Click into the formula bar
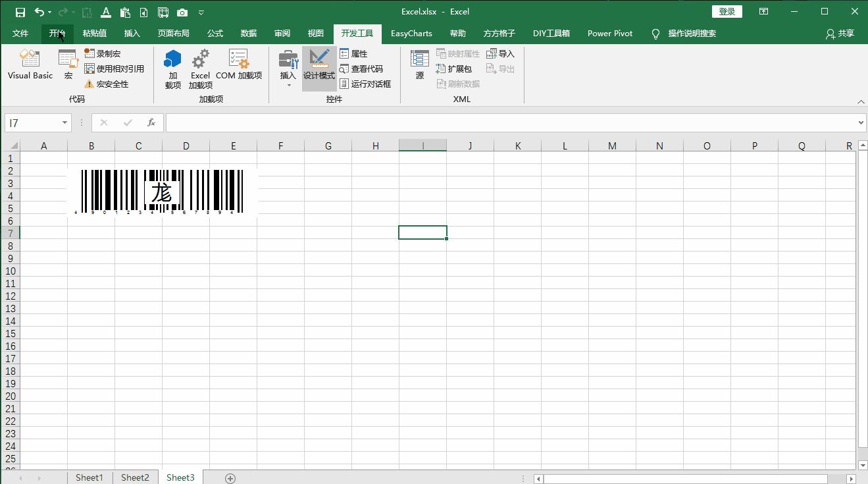868x484 pixels. [511, 122]
